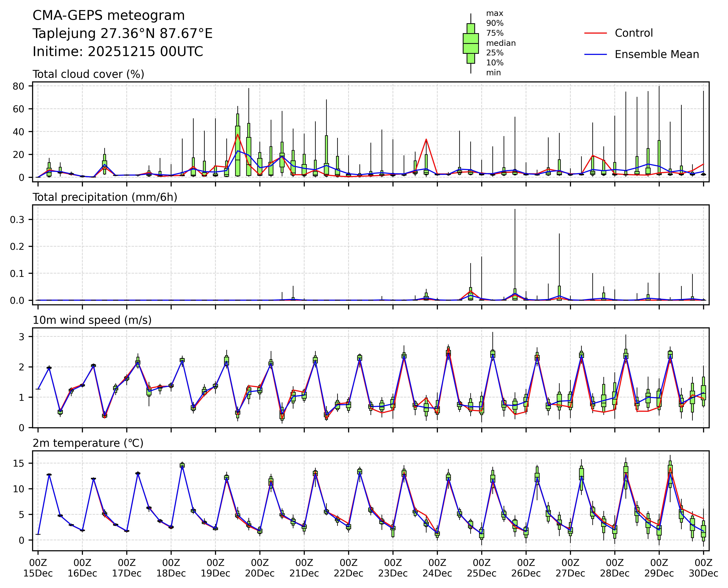Click the green boxplot legend symbol
Viewport: 728px width, 588px height.
coord(471,43)
